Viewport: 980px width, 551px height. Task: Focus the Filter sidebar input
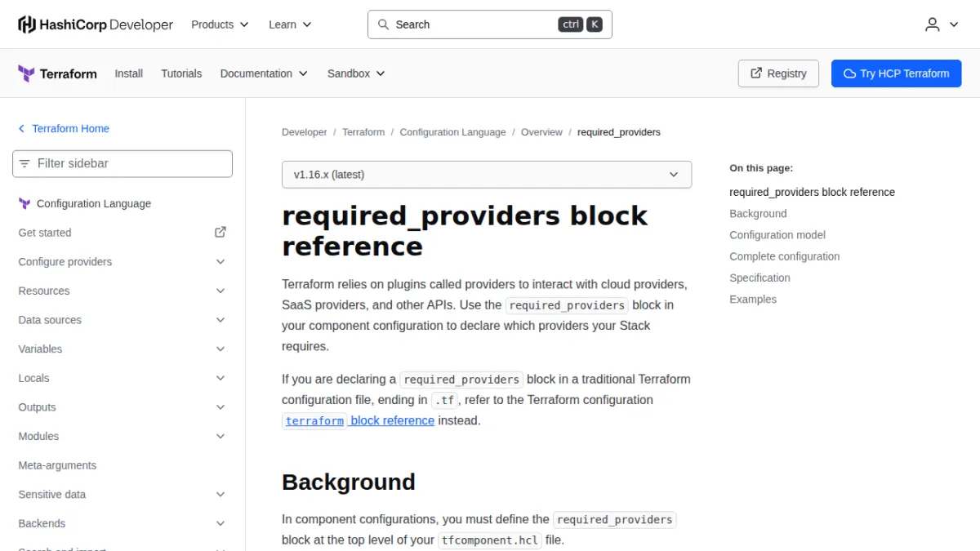tap(122, 163)
